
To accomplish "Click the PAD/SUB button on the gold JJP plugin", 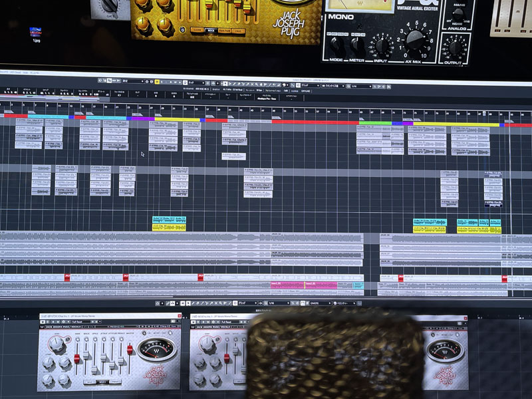I will 225,31.
